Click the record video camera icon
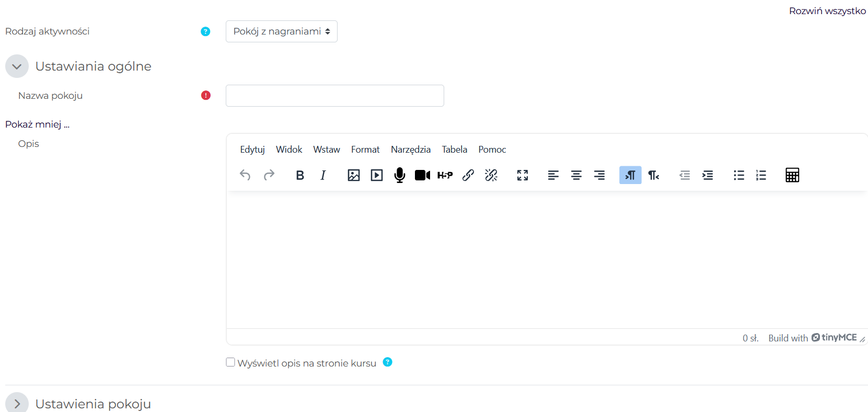Screen dimensions: 868x412 [422, 175]
